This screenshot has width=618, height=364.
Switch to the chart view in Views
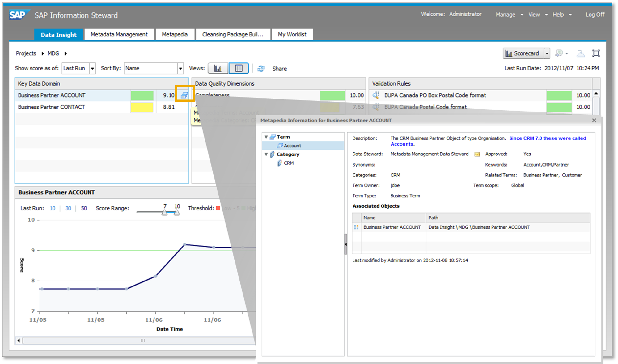218,68
